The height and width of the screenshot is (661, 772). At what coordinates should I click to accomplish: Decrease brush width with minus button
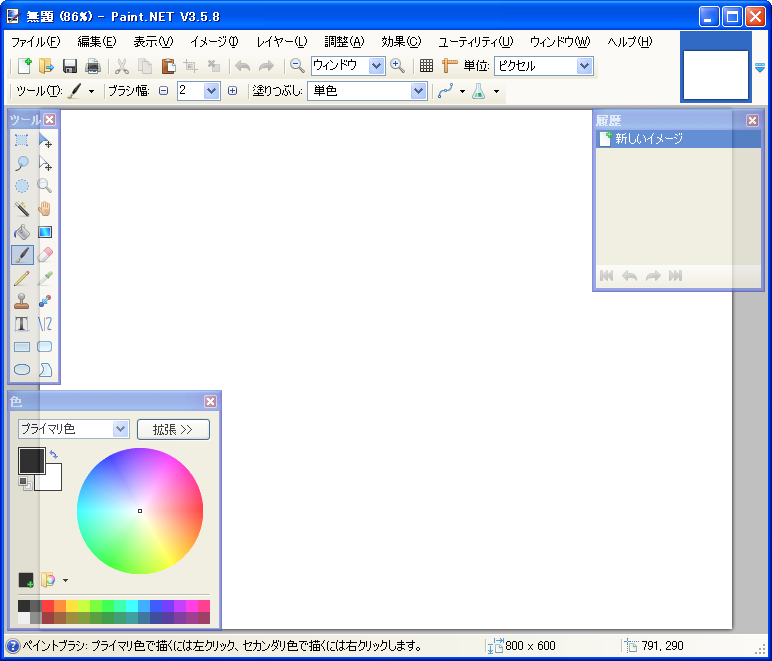coord(163,91)
